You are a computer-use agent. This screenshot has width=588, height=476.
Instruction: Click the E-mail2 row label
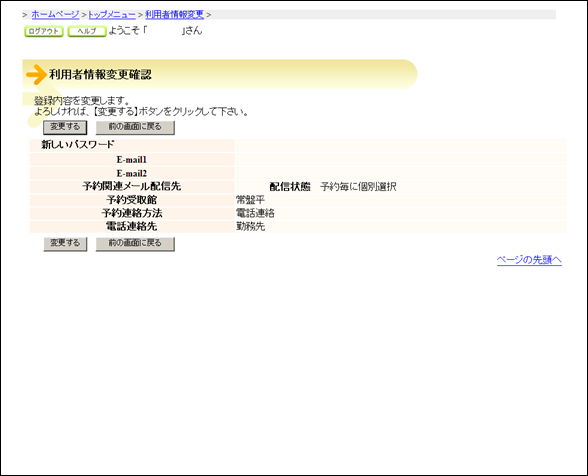[x=132, y=173]
